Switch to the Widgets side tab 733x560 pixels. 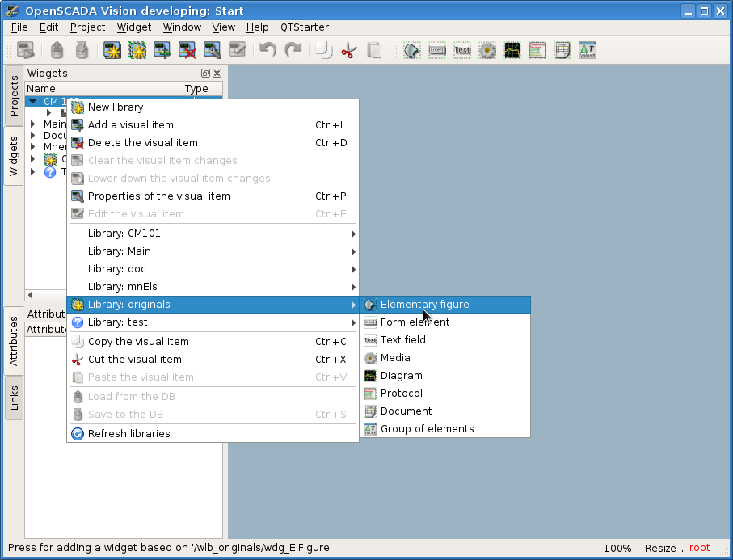pyautogui.click(x=14, y=156)
